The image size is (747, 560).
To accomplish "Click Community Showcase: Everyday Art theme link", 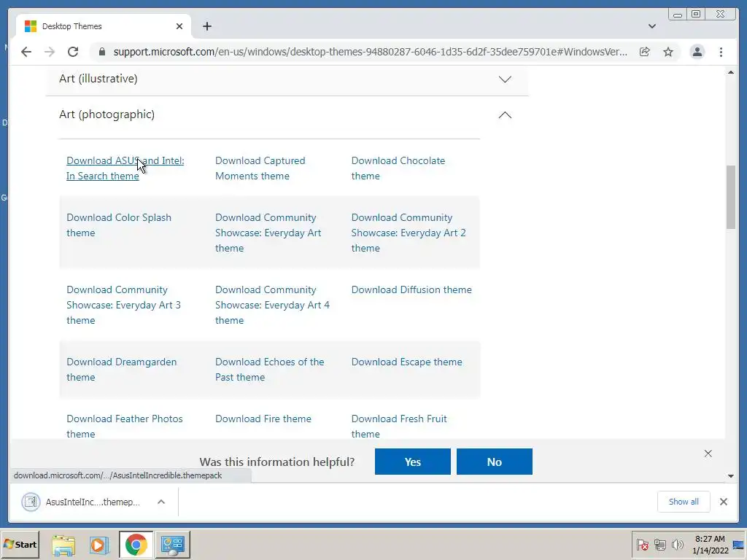I will 268,233.
